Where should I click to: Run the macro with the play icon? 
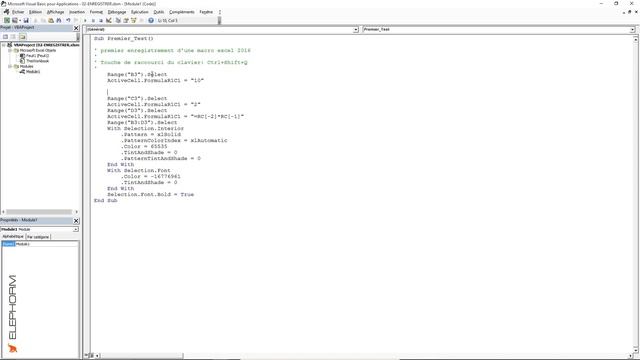click(85, 20)
